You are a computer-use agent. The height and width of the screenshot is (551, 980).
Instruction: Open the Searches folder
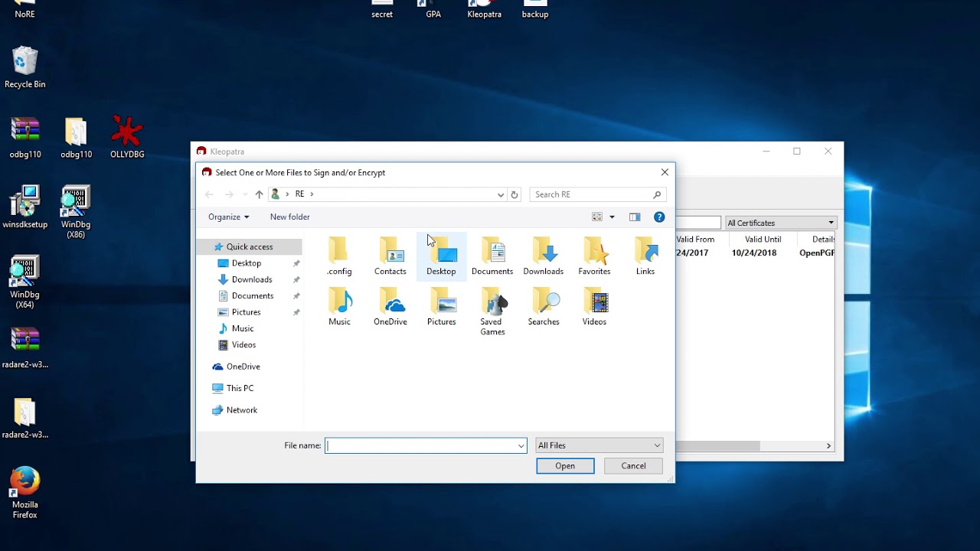(x=544, y=307)
